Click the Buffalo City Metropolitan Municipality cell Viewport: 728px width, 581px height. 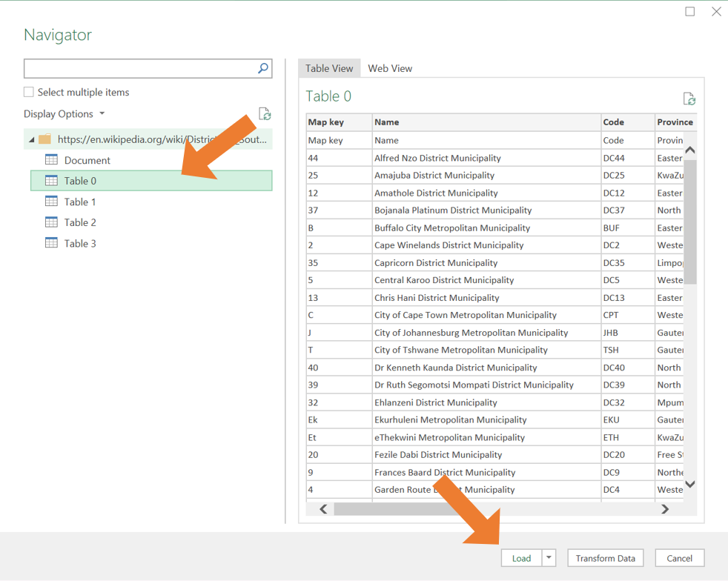click(x=486, y=228)
